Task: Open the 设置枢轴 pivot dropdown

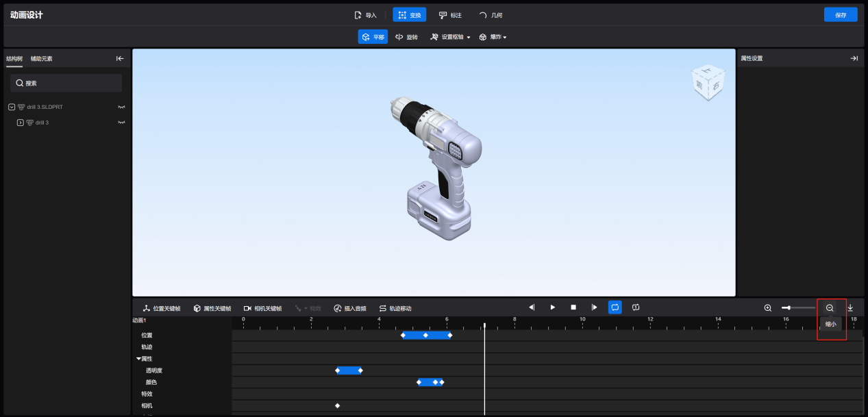Action: [450, 37]
